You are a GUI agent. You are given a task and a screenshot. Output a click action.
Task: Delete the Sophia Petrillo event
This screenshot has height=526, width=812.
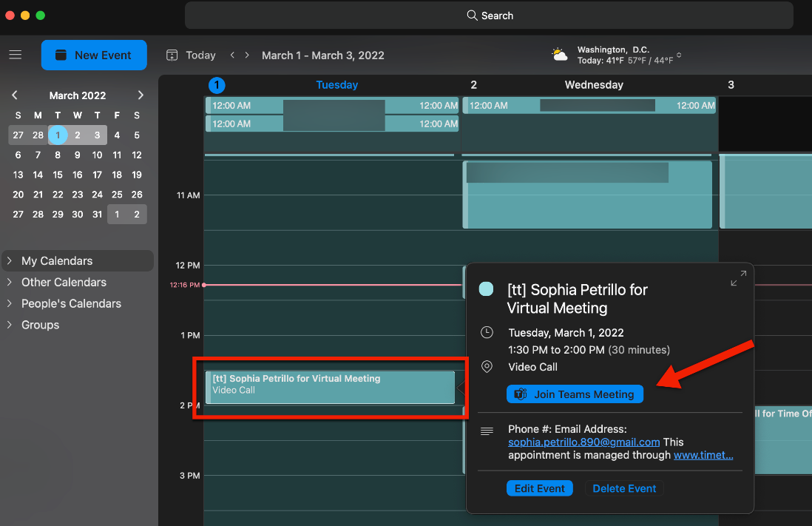(x=624, y=488)
